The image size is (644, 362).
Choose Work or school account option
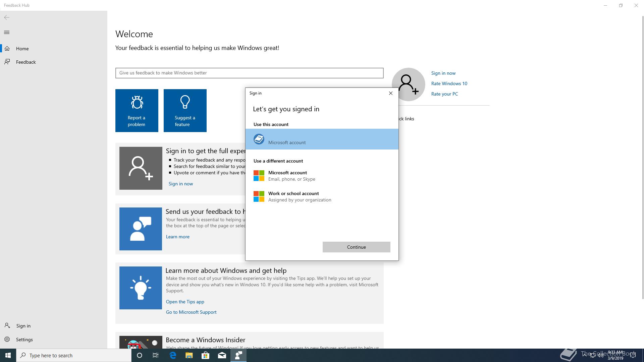322,196
